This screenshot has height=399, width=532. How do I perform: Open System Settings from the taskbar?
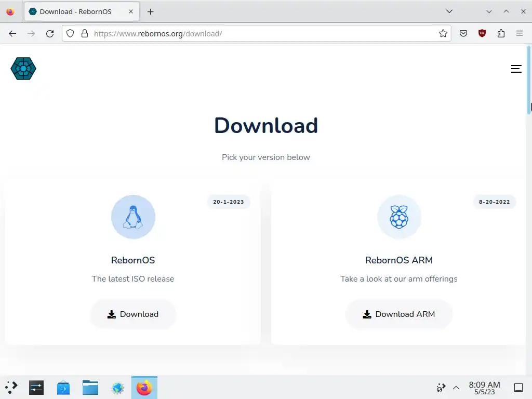click(36, 388)
